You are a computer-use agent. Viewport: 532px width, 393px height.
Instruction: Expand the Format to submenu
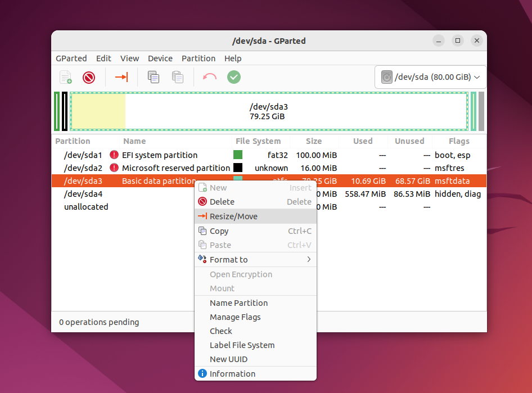255,260
